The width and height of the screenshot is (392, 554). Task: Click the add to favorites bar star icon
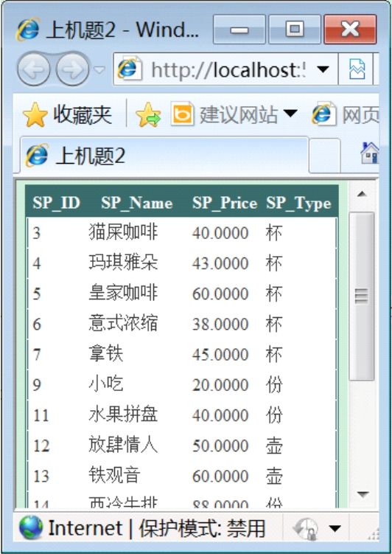[x=148, y=115]
